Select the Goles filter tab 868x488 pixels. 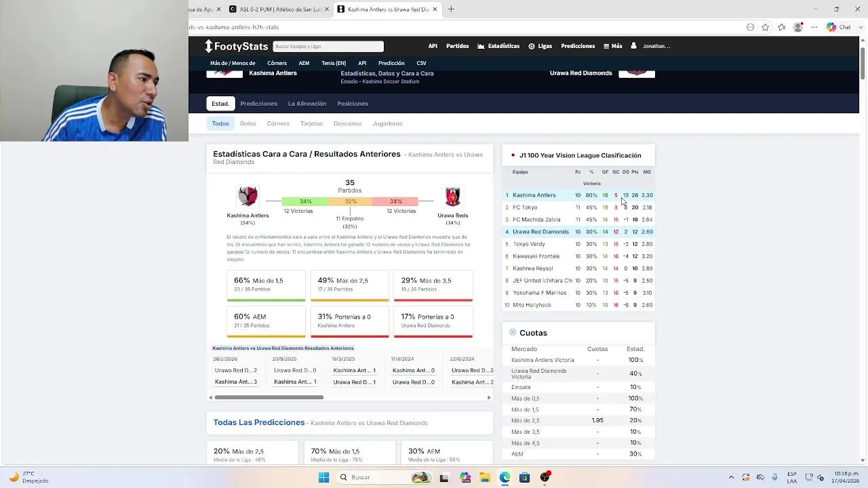248,123
